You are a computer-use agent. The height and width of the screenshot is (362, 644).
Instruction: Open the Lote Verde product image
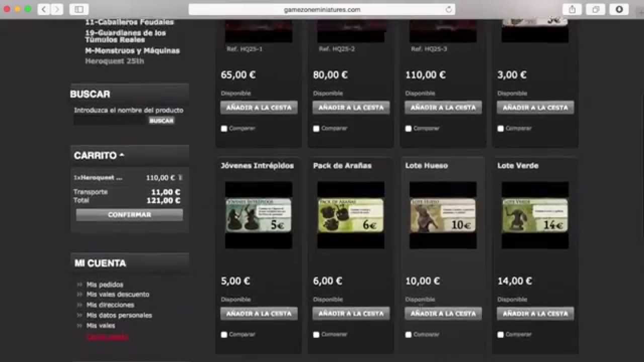pos(535,215)
